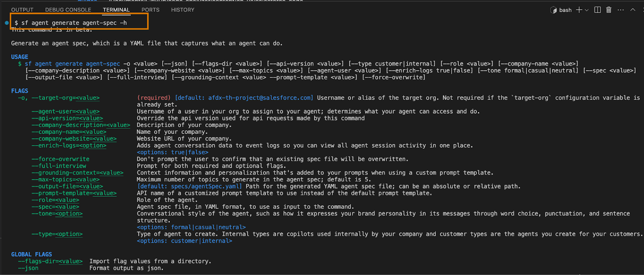Viewport: 644px width, 275px height.
Task: Switch to the OUTPUT tab
Action: point(22,10)
